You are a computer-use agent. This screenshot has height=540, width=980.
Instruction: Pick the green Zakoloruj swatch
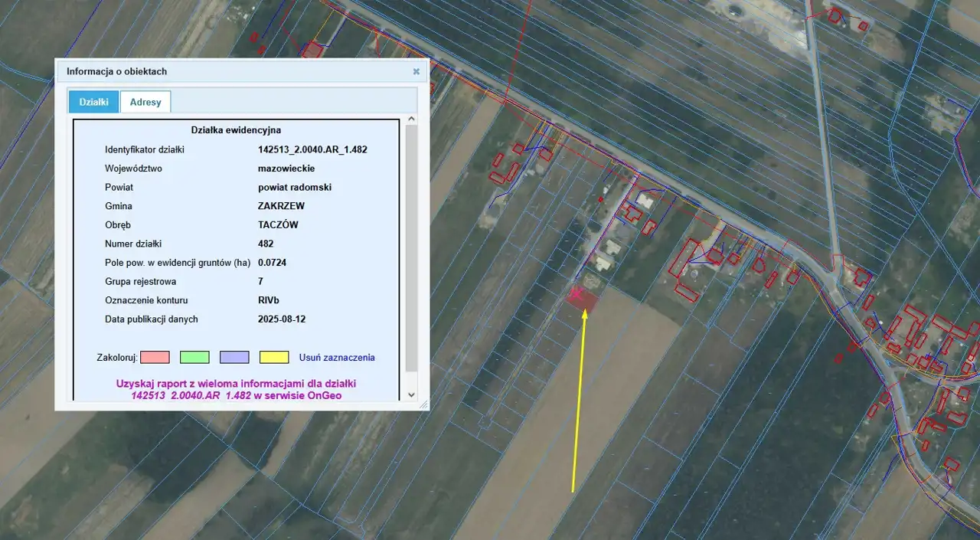click(194, 357)
